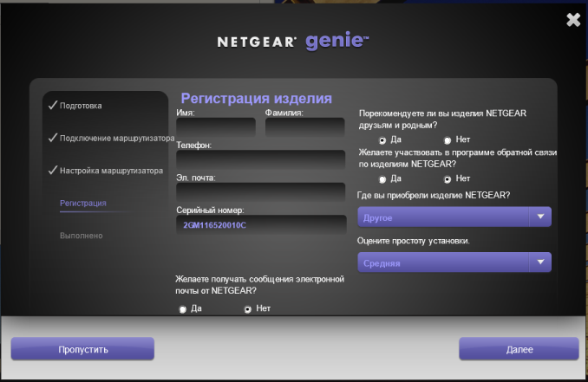Image resolution: width=588 pixels, height=382 pixels.
Task: Select the Настройка маршрутизатора step
Action: pos(111,171)
